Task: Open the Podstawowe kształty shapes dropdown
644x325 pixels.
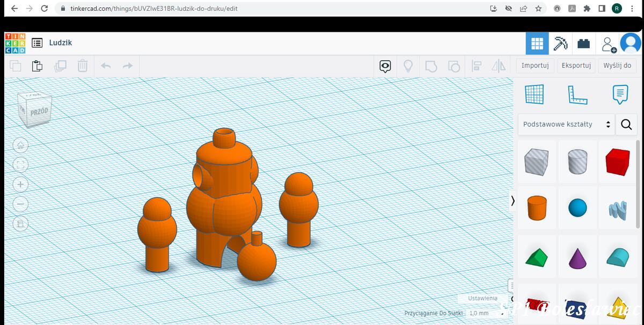Action: tap(566, 125)
